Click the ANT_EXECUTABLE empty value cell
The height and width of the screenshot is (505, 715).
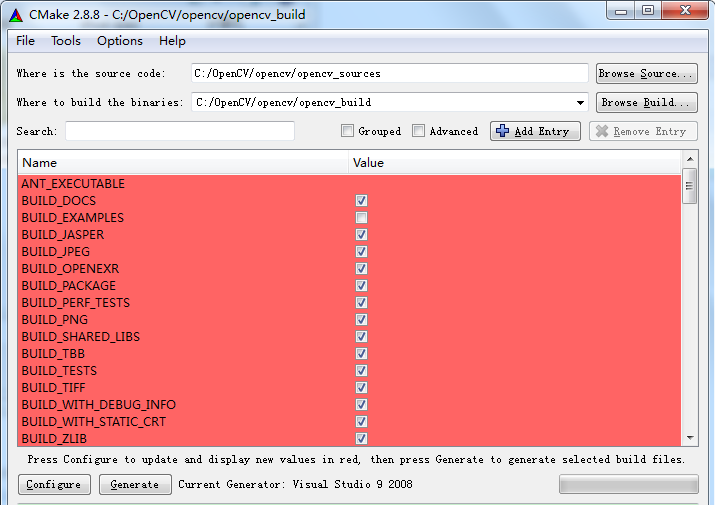click(x=515, y=184)
